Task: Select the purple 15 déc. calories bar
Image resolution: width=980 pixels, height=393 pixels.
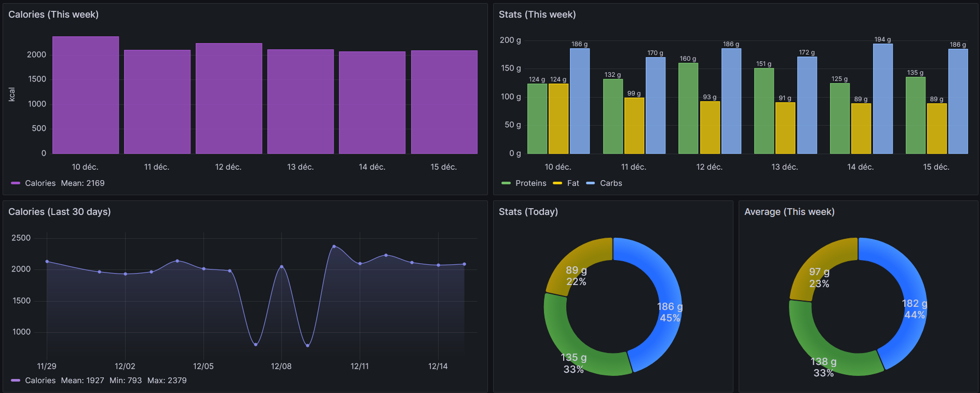Action: coord(444,102)
